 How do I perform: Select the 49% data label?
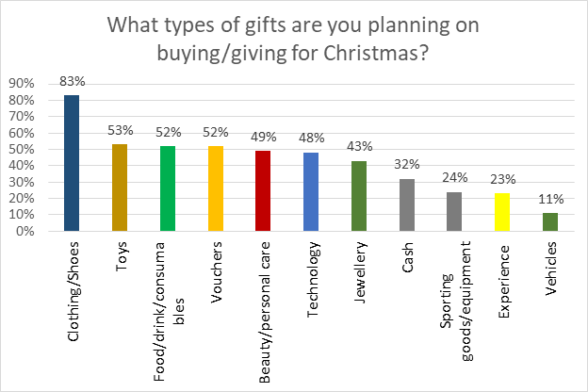click(264, 137)
